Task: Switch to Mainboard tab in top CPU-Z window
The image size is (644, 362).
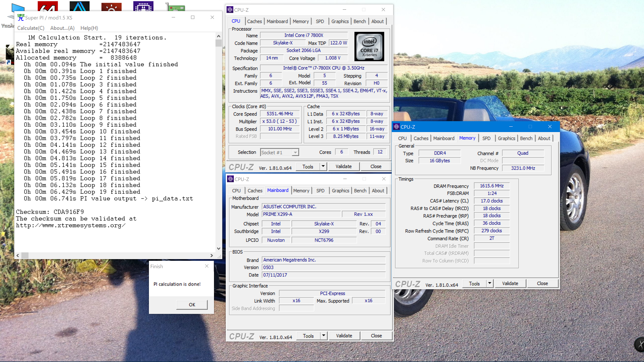Action: pyautogui.click(x=277, y=21)
